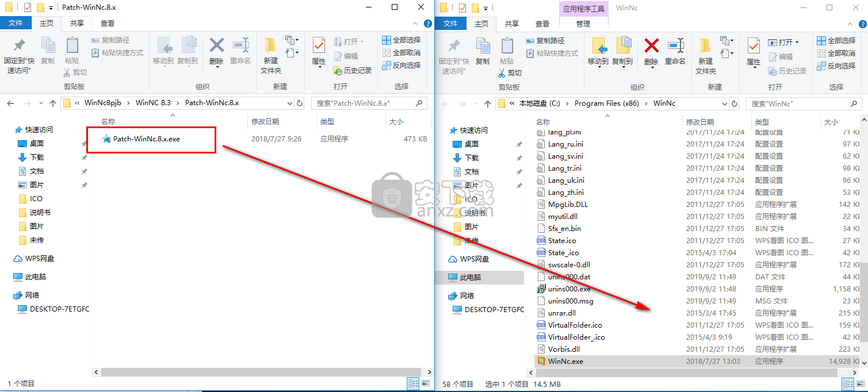Click search box in Patch-WinNc.8.x window

pyautogui.click(x=369, y=103)
